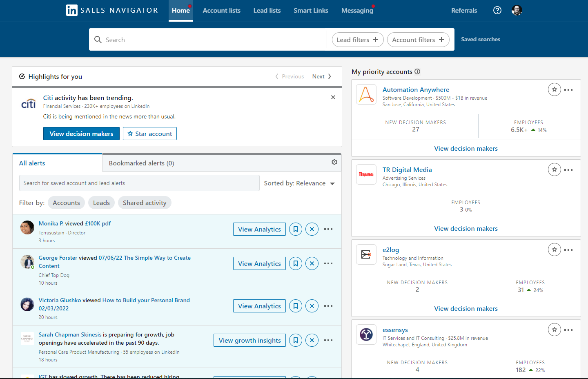This screenshot has height=379, width=588.
Task: Click the Automation Anywhere logo
Action: (x=366, y=94)
